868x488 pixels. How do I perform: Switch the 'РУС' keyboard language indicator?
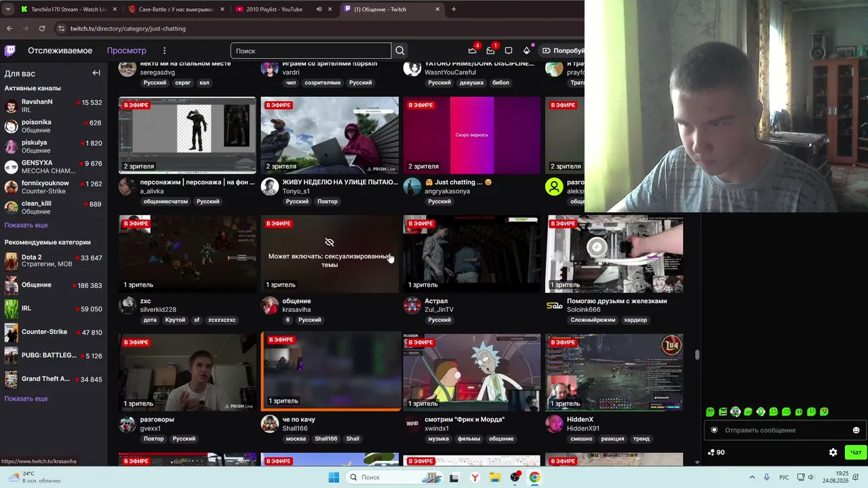784,477
